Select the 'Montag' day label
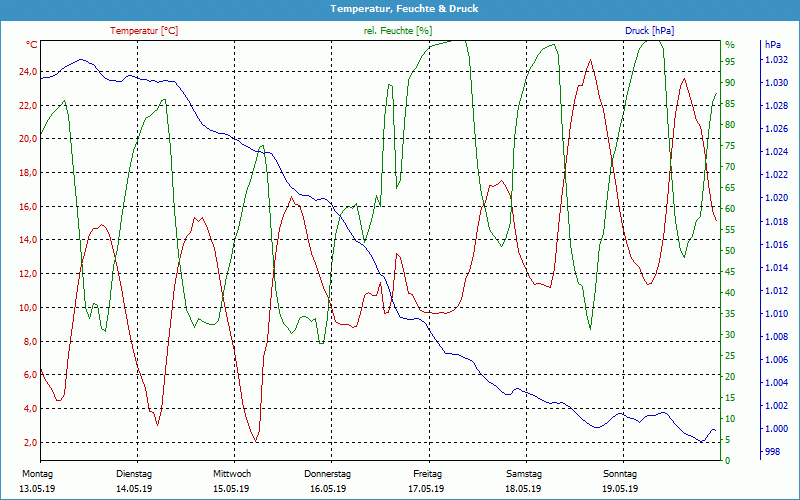Image resolution: width=800 pixels, height=500 pixels. tap(37, 474)
